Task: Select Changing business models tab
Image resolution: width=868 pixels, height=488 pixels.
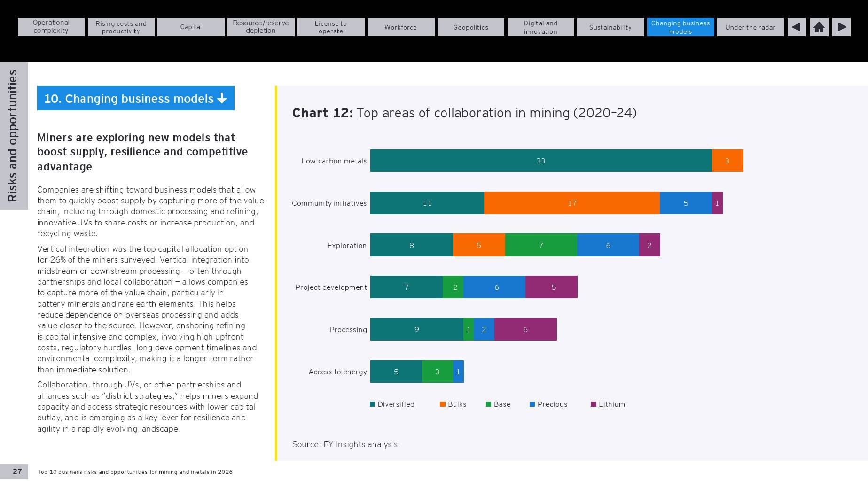Action: [680, 27]
